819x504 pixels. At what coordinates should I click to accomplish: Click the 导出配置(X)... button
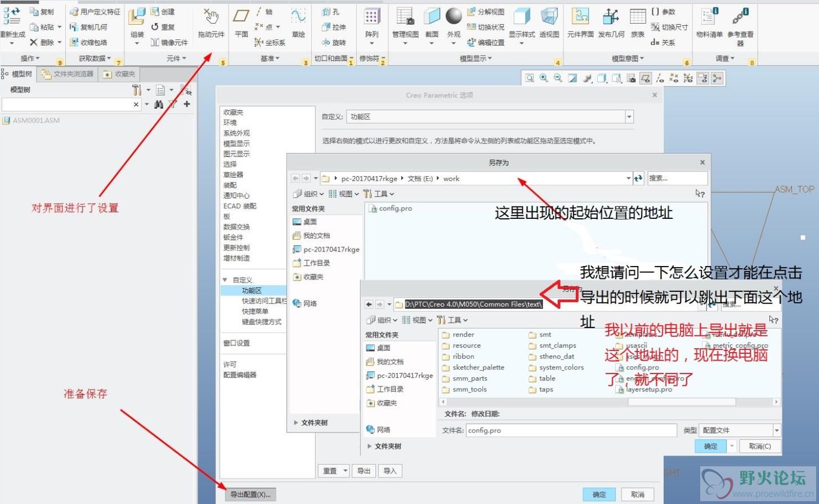point(250,494)
